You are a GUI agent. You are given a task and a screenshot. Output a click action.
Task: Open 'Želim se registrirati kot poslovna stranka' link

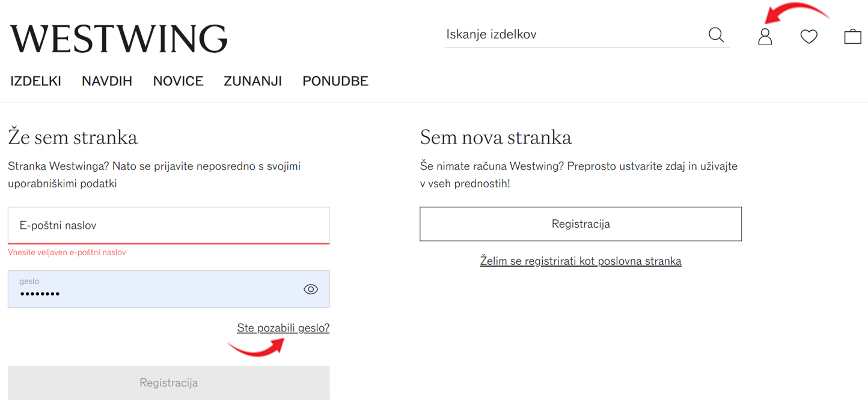(581, 261)
